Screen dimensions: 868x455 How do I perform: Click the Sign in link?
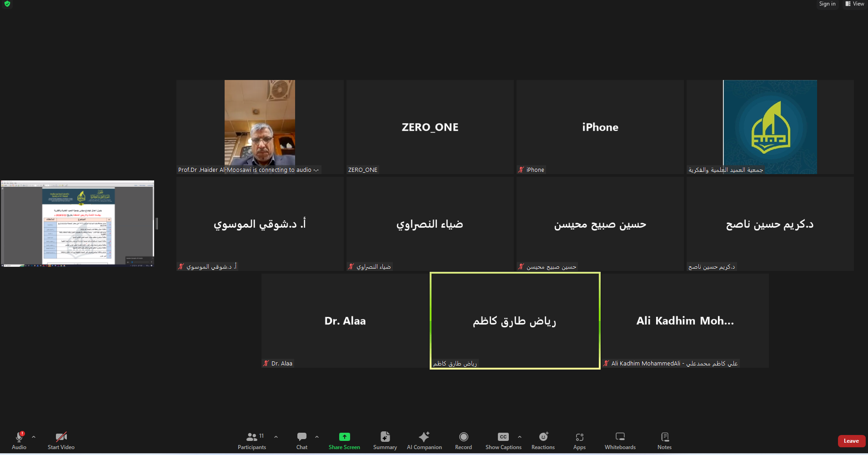click(x=827, y=4)
